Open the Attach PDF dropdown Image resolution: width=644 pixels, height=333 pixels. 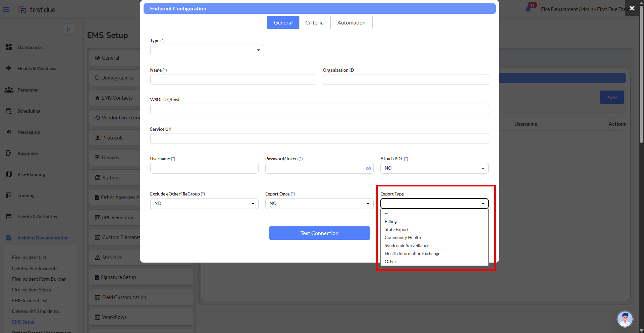click(434, 168)
